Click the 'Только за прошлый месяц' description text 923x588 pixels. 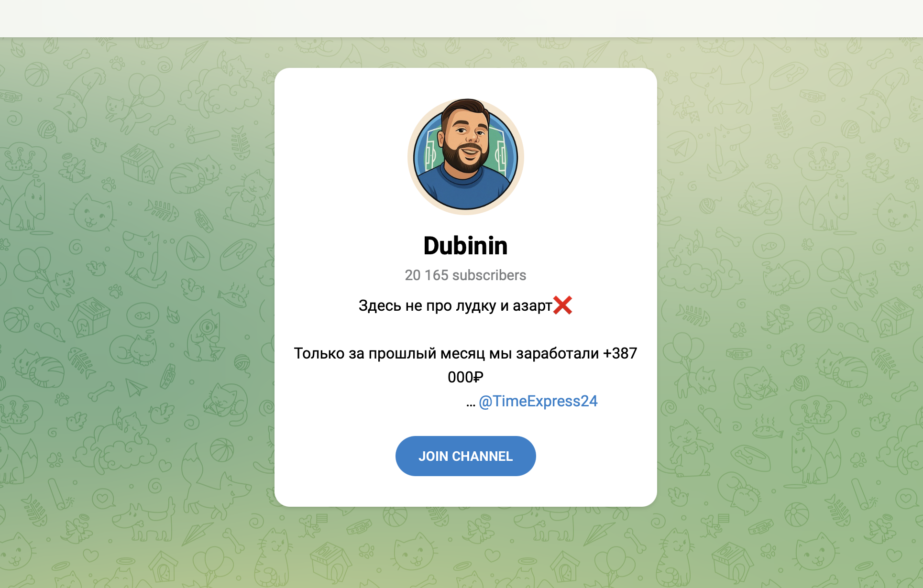click(465, 365)
